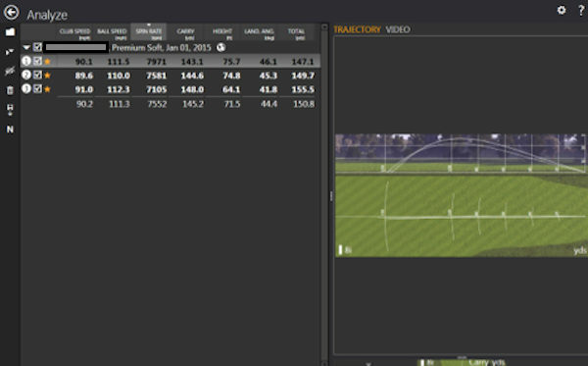This screenshot has height=366, width=588.
Task: Click the shot list vertical scrollbar
Action: (324, 195)
